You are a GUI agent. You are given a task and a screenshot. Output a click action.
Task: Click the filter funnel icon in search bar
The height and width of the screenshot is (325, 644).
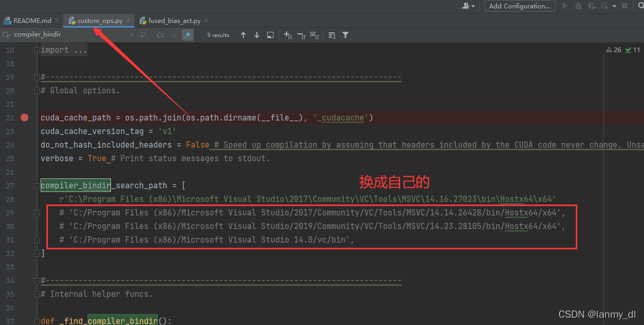tap(345, 35)
